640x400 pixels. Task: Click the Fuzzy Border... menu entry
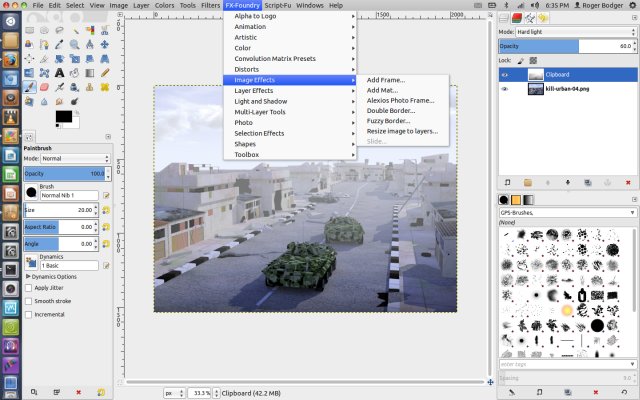390,121
